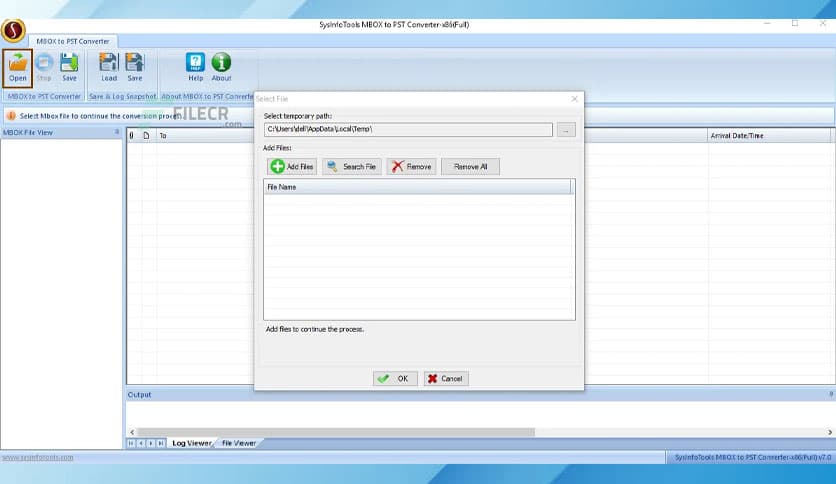
Task: Click the Save icon beside Stop
Action: coord(69,68)
